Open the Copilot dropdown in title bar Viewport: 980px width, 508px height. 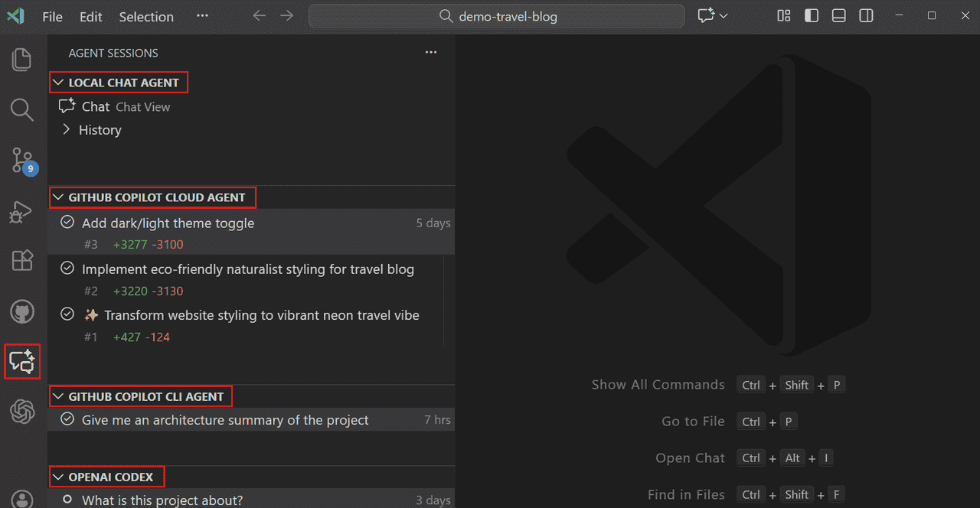click(x=712, y=15)
